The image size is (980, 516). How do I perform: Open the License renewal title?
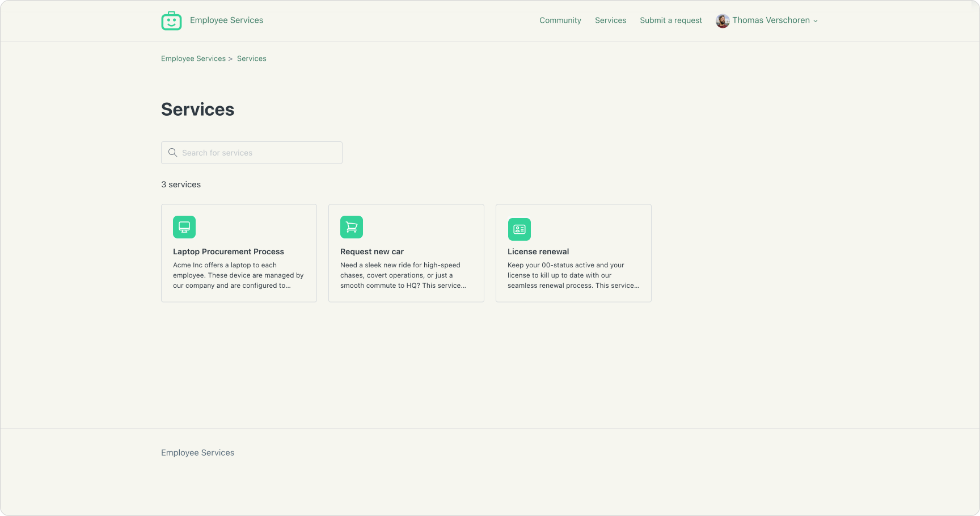[x=538, y=251]
